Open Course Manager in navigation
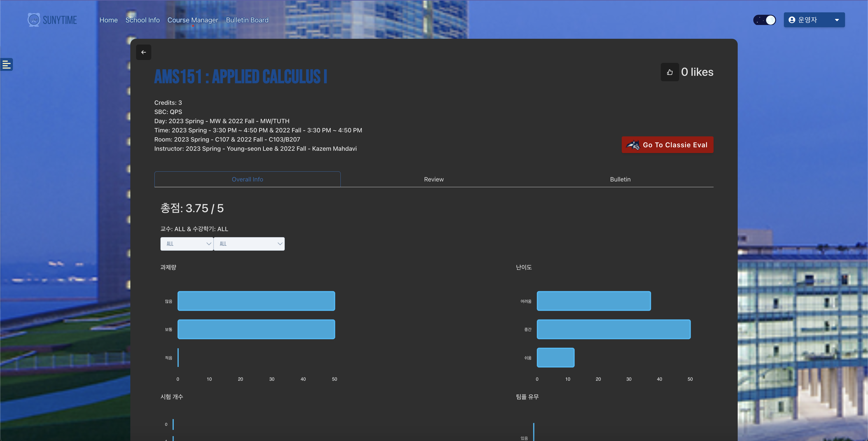The width and height of the screenshot is (868, 441). point(193,20)
